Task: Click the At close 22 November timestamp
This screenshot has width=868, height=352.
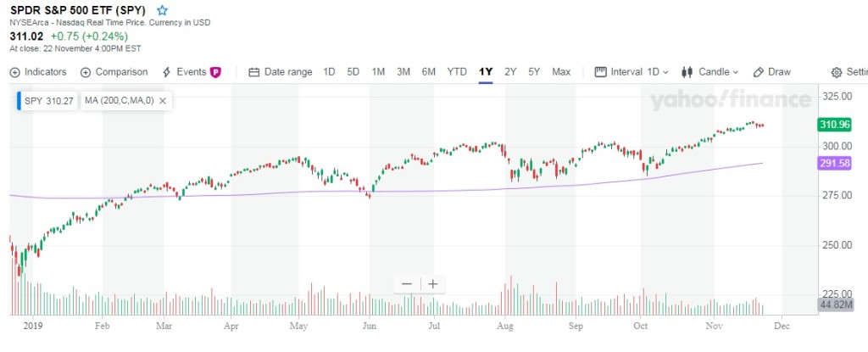Action: coord(75,48)
